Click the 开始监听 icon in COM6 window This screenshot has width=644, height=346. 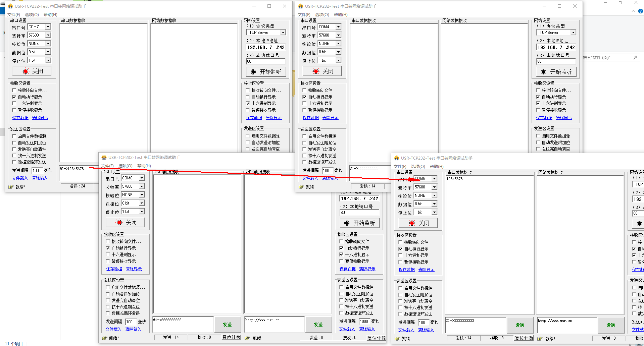347,223
